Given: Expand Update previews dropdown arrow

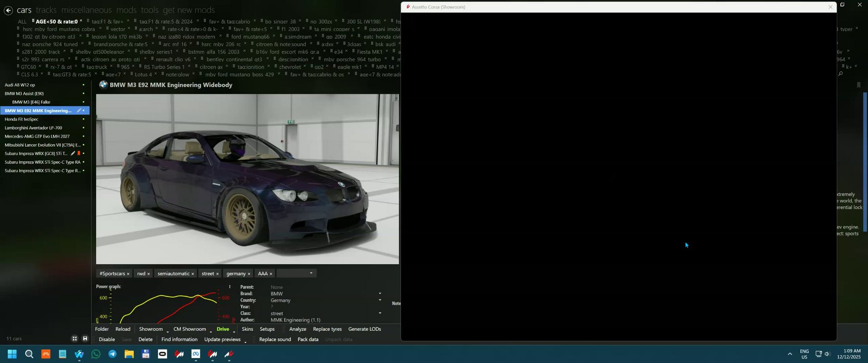Looking at the screenshot, I should [x=246, y=342].
